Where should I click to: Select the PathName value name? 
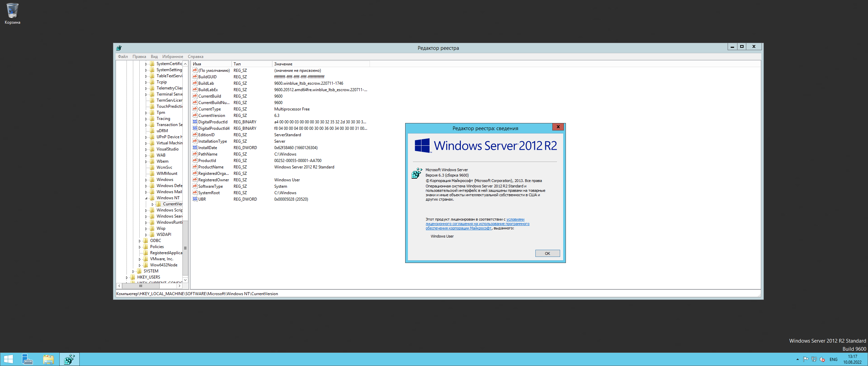click(208, 154)
